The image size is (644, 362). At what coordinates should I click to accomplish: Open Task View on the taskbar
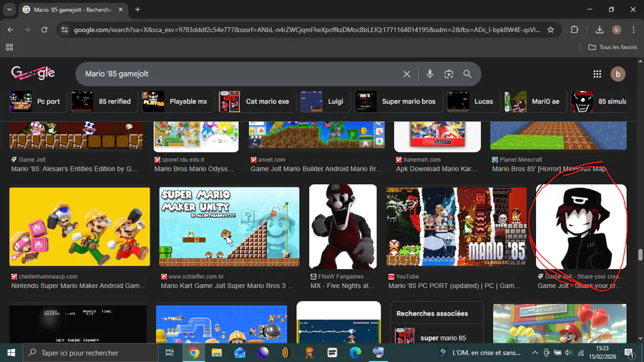coord(170,353)
